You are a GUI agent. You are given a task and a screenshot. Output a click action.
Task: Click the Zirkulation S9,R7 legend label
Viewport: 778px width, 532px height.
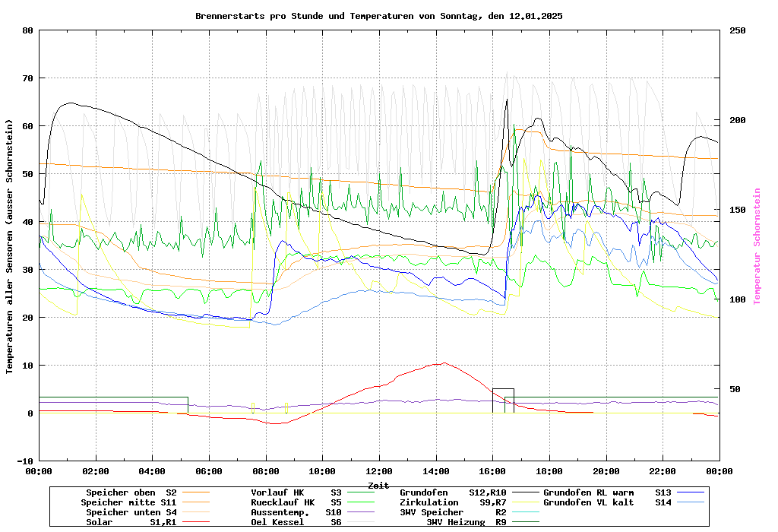[x=453, y=503]
